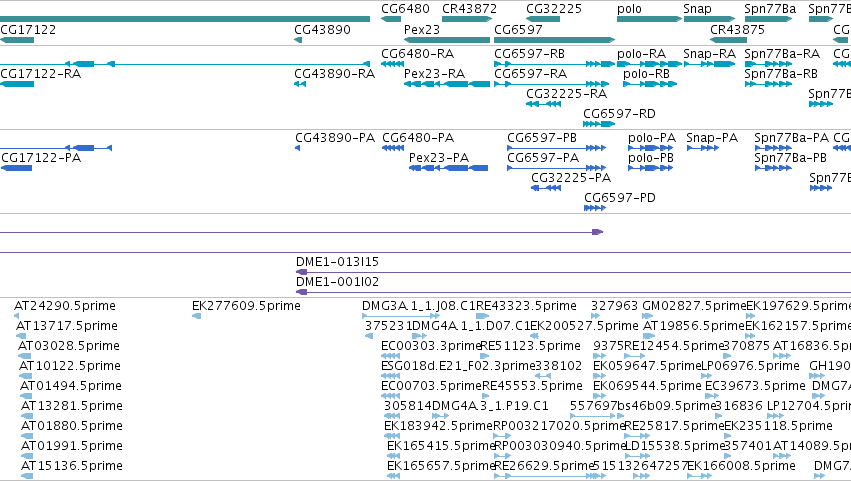Open transcript Spn77Ba-RA
Viewport: 851px width, 481px height.
[x=782, y=54]
